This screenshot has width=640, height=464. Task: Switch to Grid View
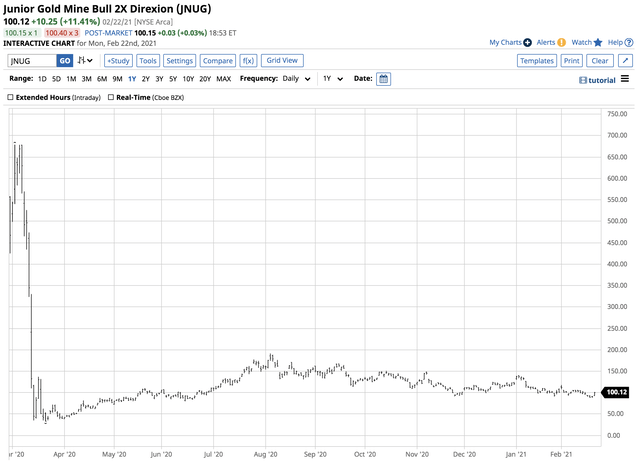pos(282,60)
